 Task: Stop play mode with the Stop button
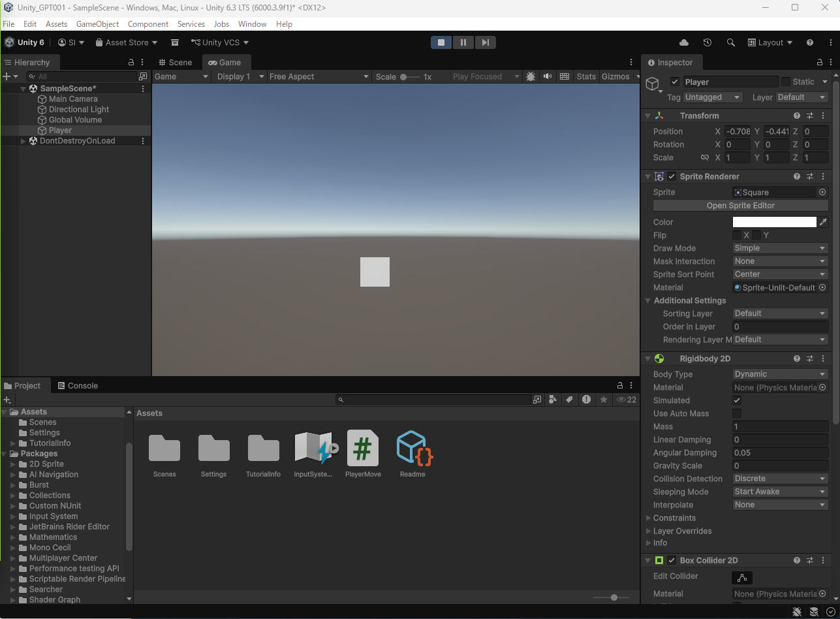pos(441,42)
